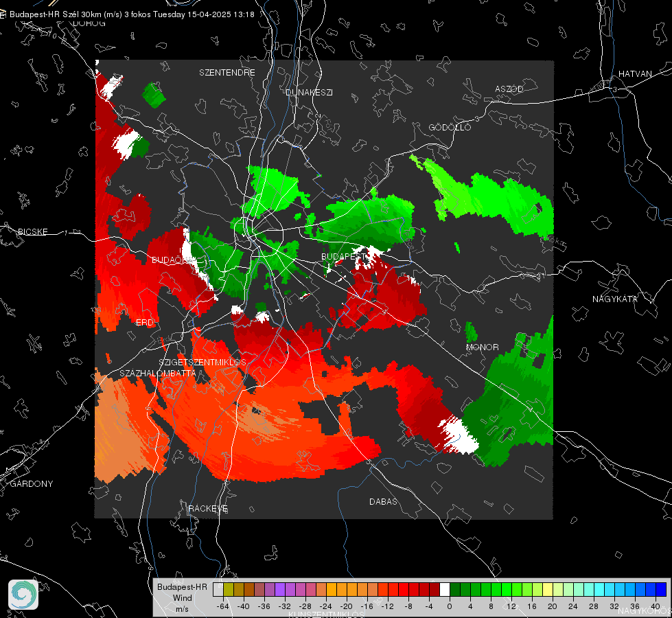Viewport: 672px width, 618px height.
Task: Click the SZAZHALOMBATTA town label
Action: click(158, 374)
